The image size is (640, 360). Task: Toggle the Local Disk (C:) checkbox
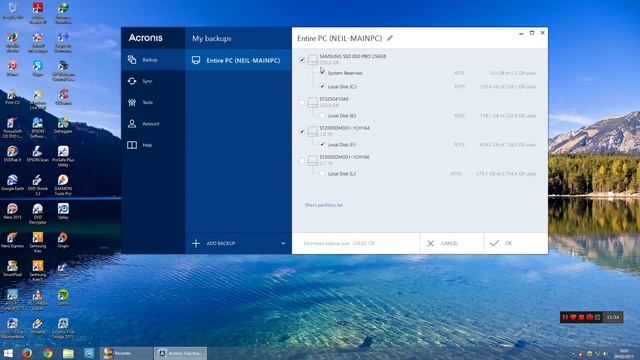pyautogui.click(x=322, y=87)
